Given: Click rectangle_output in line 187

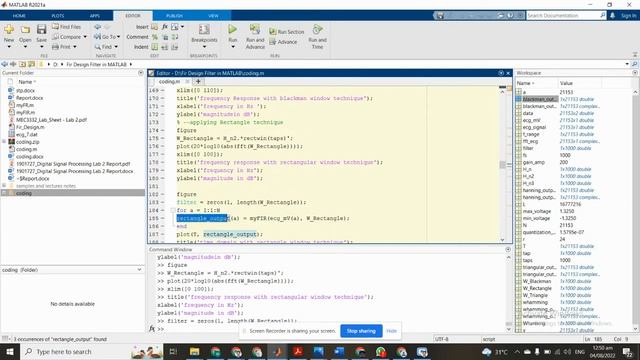Looking at the screenshot, I should coord(230,234).
